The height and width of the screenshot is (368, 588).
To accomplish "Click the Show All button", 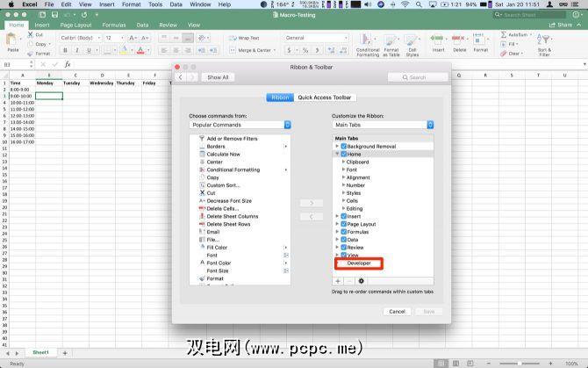I will click(x=218, y=77).
